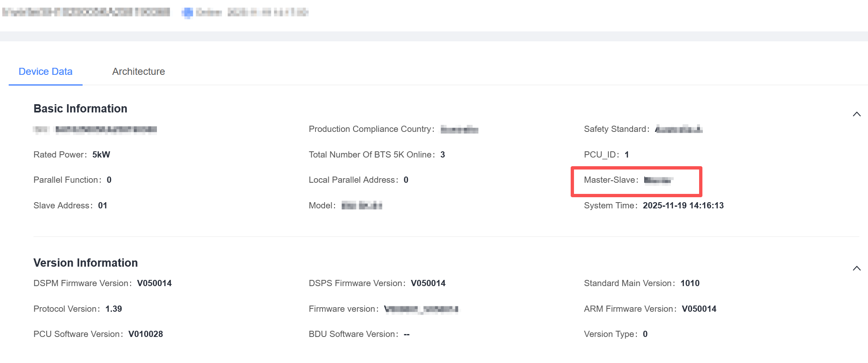868x363 pixels.
Task: Click the System Time timestamp value
Action: tap(683, 205)
